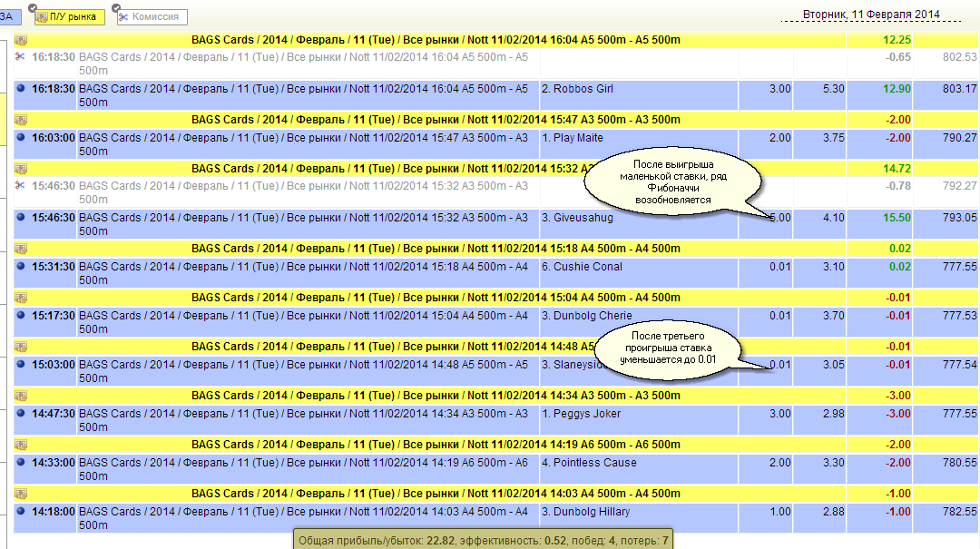Viewport: 980px width, 549px height.
Task: Click market icon of Nott 15:32 A3 header
Action: [21, 169]
